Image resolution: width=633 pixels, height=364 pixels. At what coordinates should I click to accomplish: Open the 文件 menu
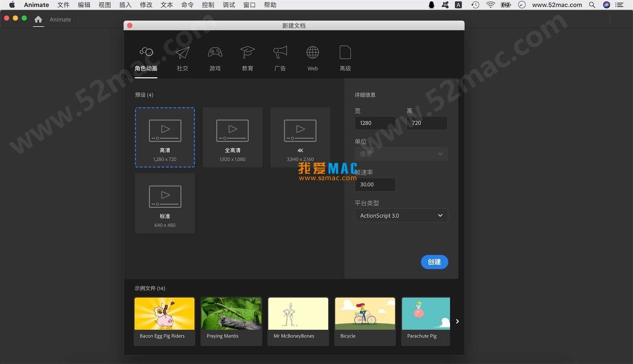pos(63,5)
